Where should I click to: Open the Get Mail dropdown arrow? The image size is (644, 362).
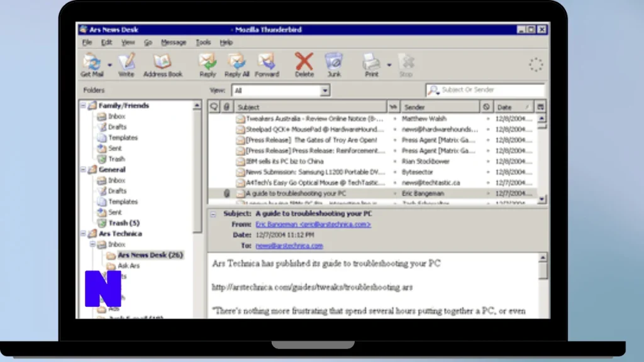tap(109, 65)
